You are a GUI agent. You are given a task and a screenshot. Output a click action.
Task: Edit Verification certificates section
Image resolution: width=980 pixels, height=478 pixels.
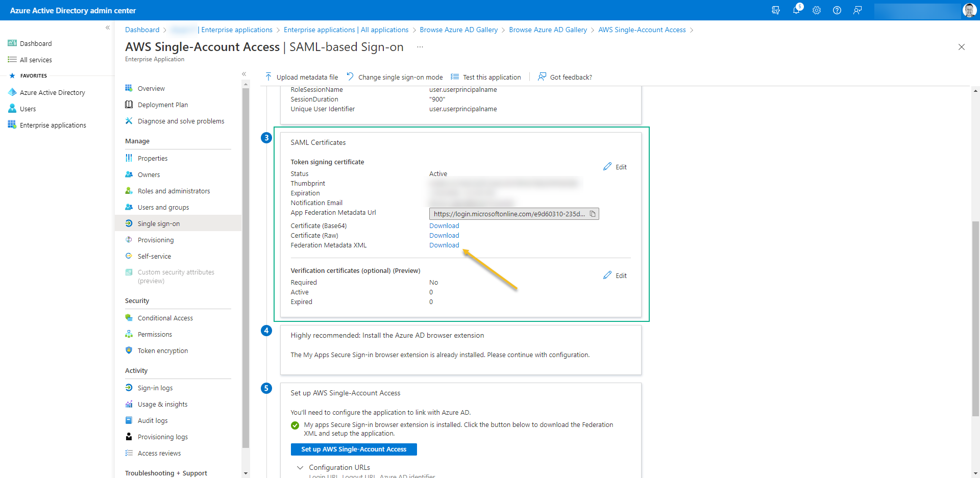click(615, 275)
